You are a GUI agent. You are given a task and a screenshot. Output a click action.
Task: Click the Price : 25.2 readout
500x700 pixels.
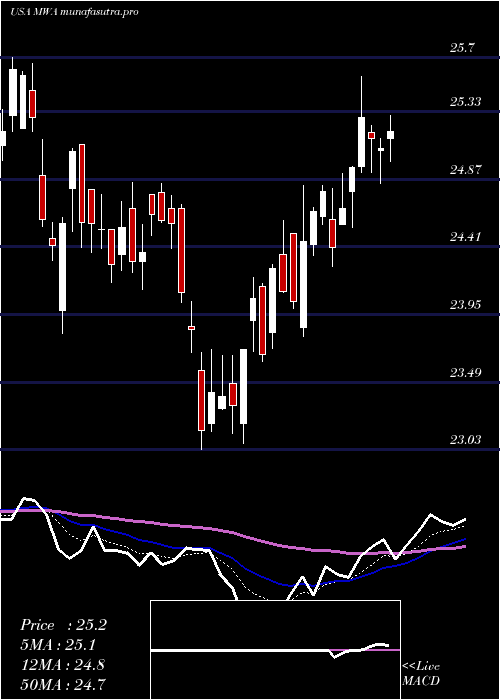63,625
